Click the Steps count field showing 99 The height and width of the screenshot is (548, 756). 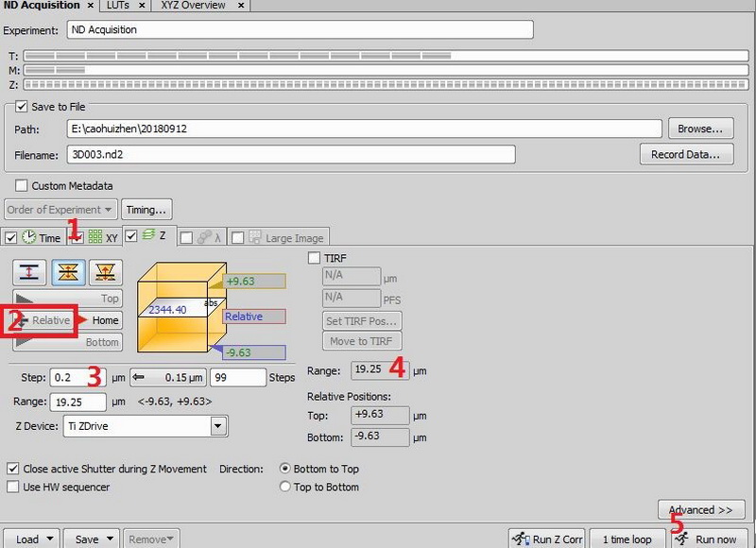[238, 377]
